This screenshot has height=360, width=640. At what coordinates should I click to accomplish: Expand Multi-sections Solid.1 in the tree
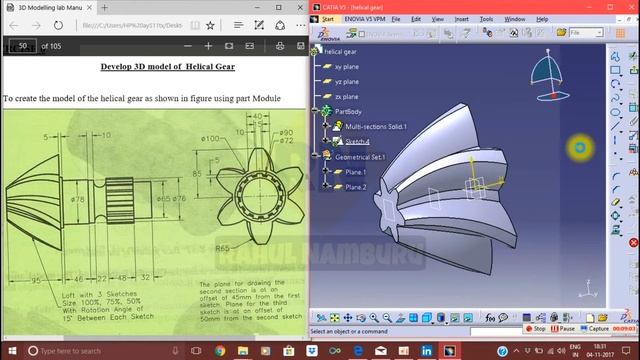pos(326,125)
